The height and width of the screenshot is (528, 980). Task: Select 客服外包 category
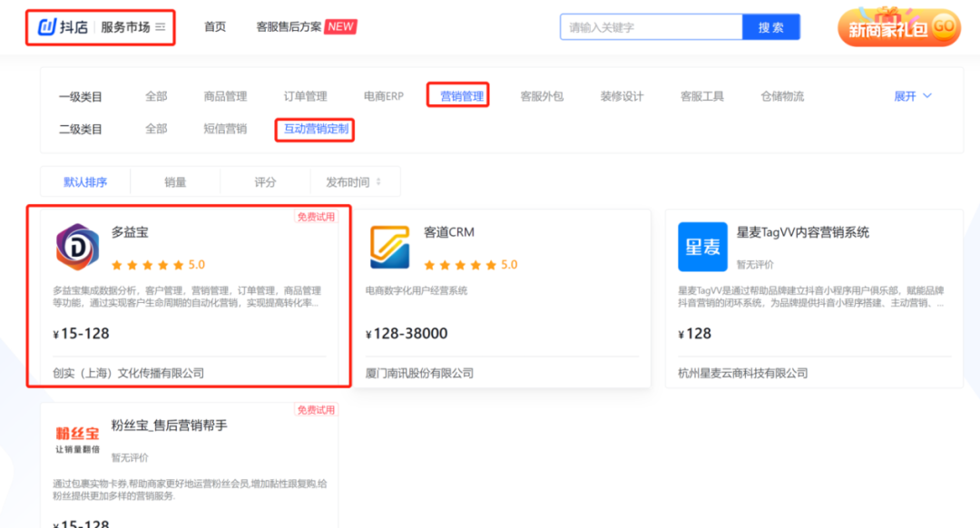[x=542, y=96]
